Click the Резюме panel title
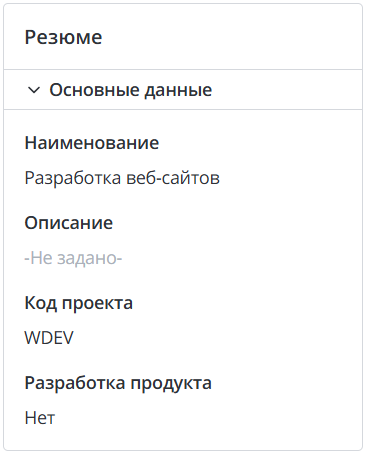The height and width of the screenshot is (455, 366). [63, 37]
